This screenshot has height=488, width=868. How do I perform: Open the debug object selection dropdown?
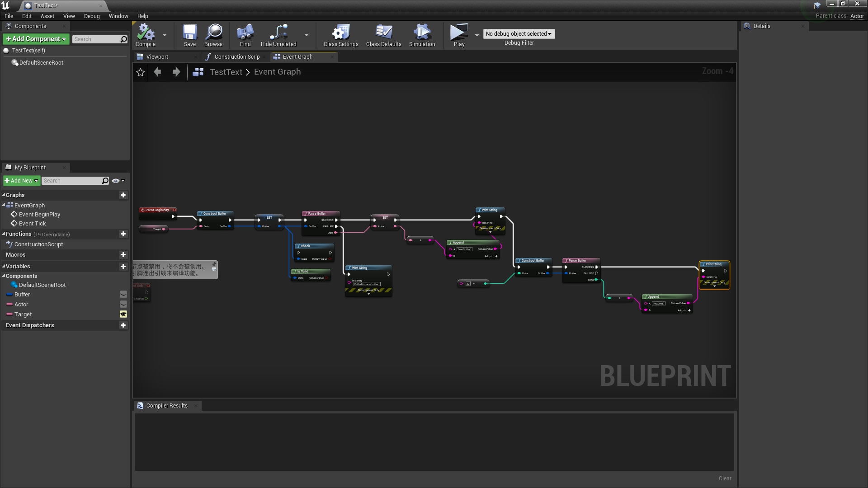pyautogui.click(x=518, y=34)
